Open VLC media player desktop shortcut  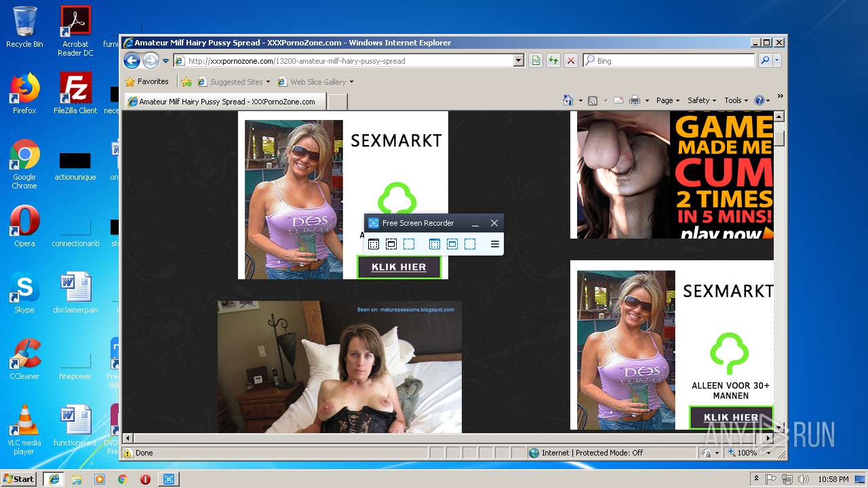click(x=24, y=430)
